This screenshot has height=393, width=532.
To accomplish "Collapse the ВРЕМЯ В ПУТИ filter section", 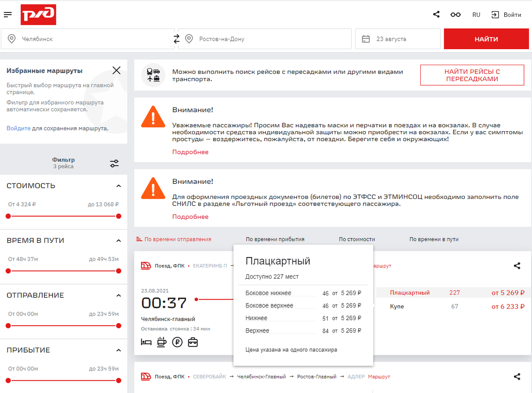I will 118,241.
